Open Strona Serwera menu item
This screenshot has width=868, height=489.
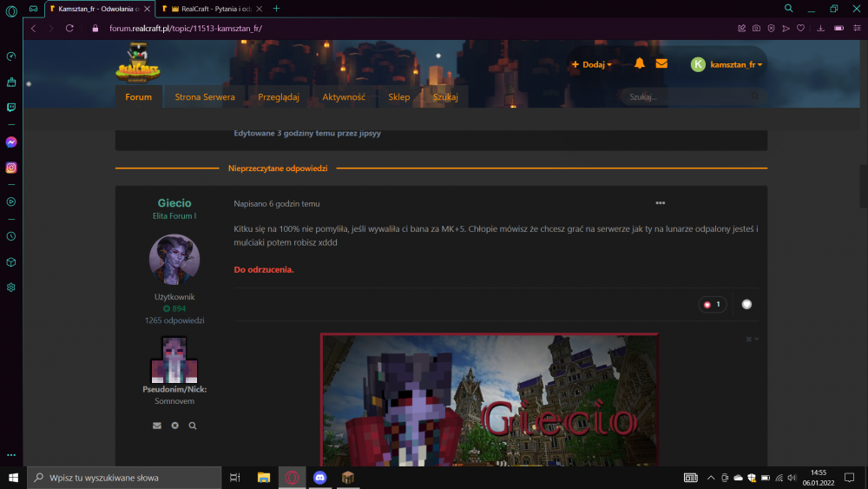[205, 97]
